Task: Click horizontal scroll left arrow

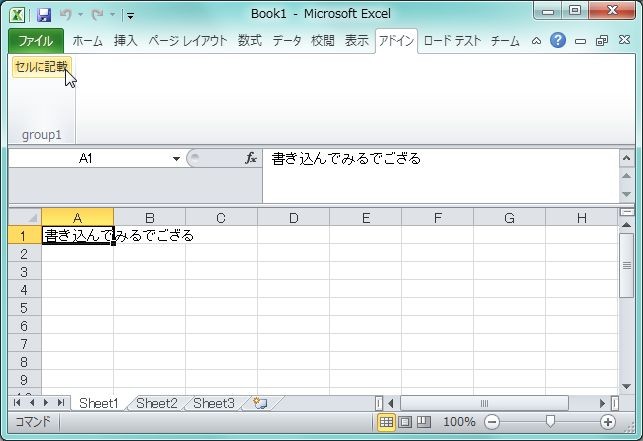Action: [390, 404]
